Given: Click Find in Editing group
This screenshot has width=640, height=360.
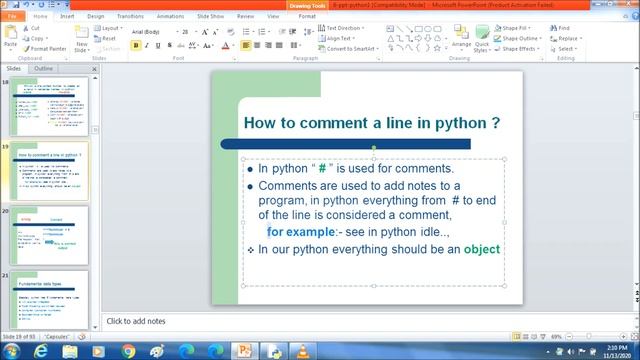Looking at the screenshot, I should 560,28.
